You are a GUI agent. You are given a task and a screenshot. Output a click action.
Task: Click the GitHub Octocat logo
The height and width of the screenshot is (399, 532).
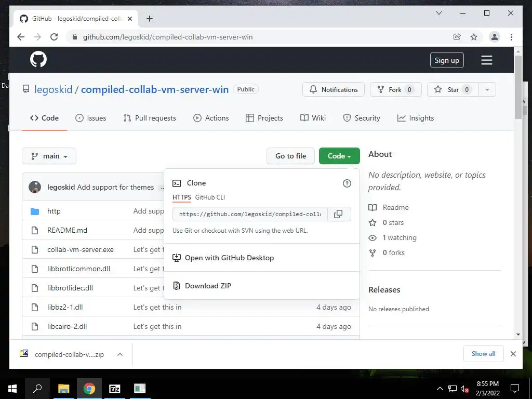[x=38, y=60]
